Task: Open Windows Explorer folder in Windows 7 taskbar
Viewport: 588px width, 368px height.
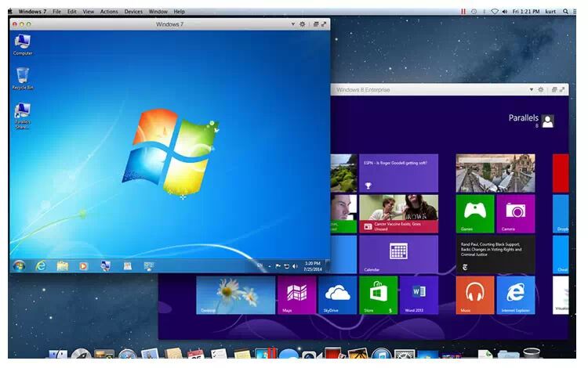Action: pyautogui.click(x=62, y=265)
